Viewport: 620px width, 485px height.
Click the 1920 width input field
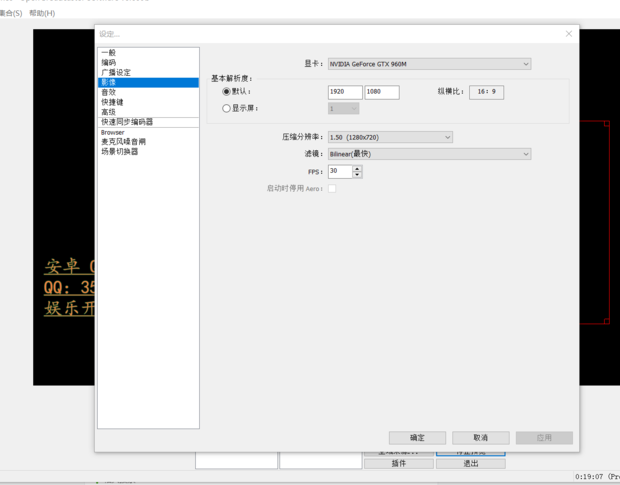[x=344, y=92]
